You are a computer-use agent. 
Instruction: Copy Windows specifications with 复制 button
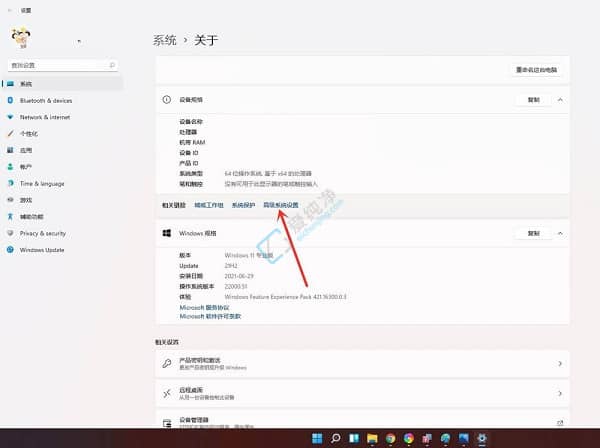(534, 233)
